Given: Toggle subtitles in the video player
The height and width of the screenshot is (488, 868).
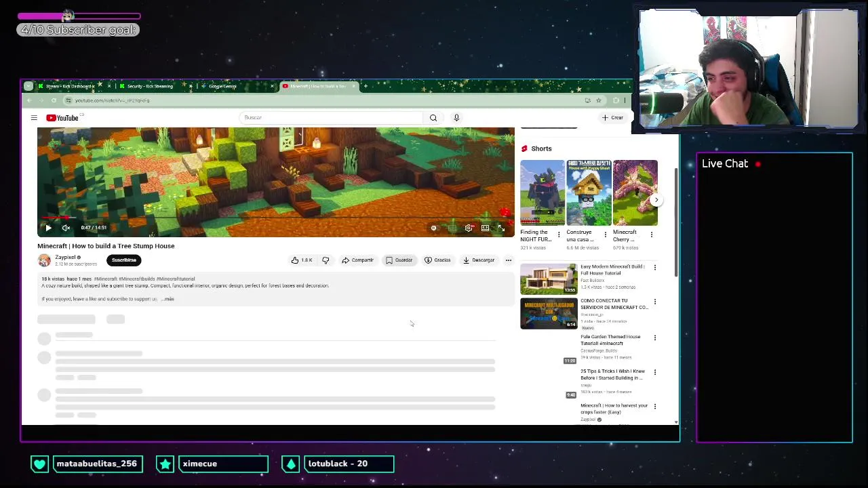Looking at the screenshot, I should click(x=452, y=228).
